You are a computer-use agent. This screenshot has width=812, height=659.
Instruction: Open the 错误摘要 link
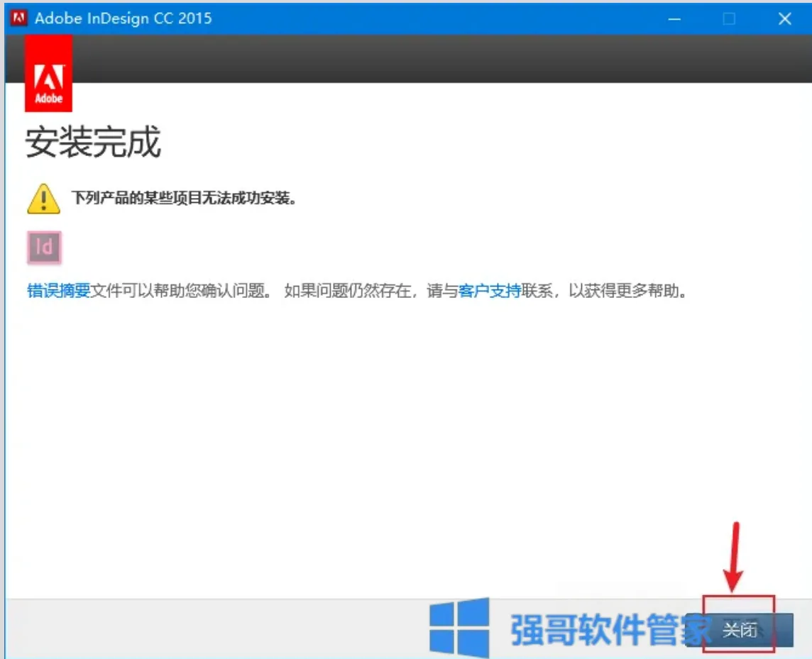tap(58, 290)
